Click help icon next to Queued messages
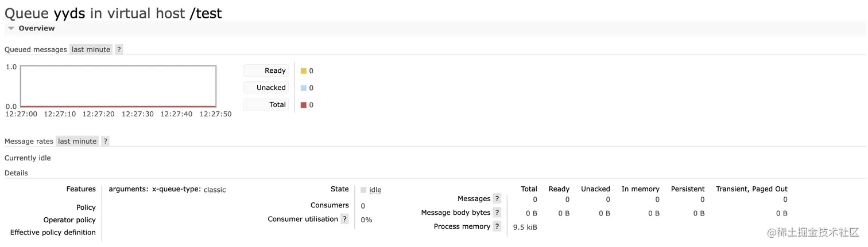The width and height of the screenshot is (868, 247). (x=119, y=49)
